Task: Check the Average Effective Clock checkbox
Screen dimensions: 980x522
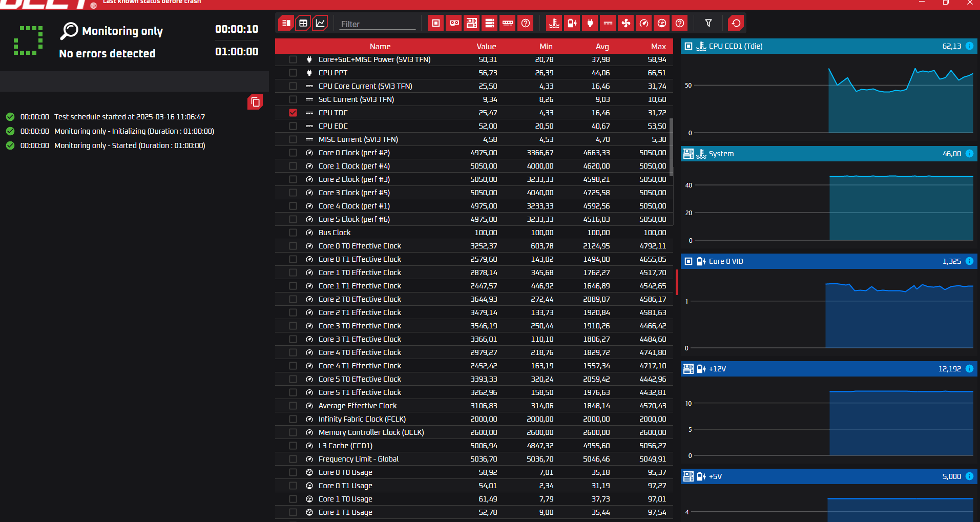Action: click(293, 406)
